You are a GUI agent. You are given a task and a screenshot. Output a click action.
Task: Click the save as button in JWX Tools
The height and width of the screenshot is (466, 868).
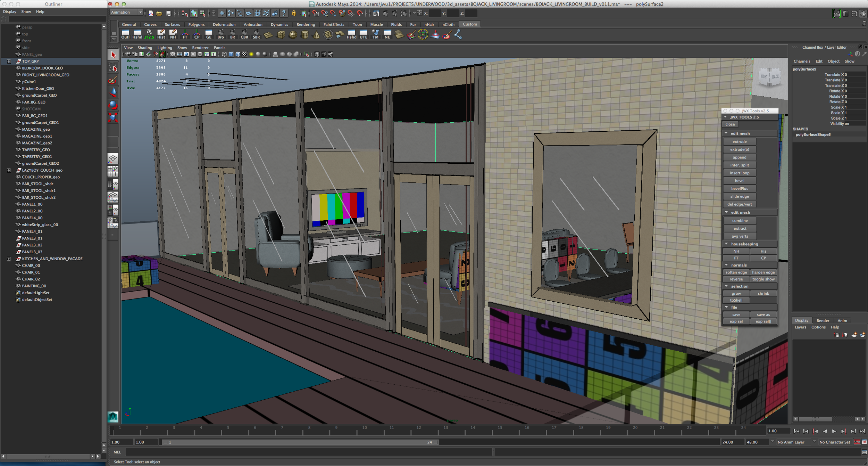click(x=763, y=314)
